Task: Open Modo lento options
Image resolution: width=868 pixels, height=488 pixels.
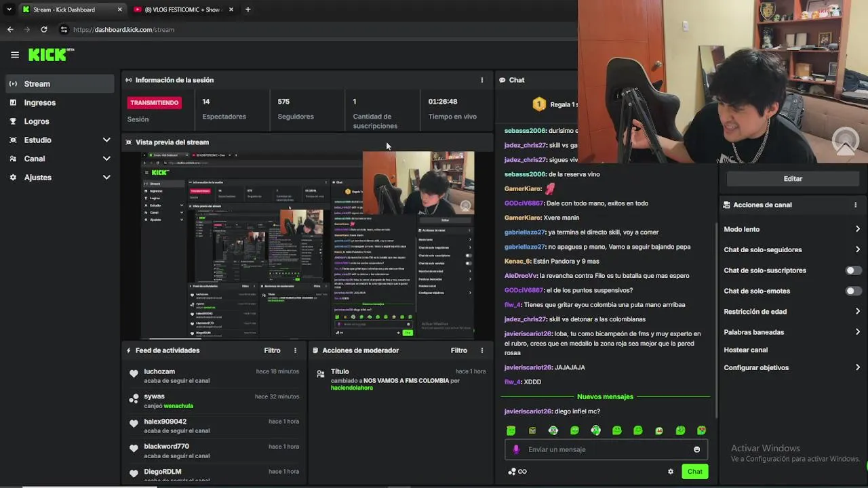Action: [x=791, y=229]
